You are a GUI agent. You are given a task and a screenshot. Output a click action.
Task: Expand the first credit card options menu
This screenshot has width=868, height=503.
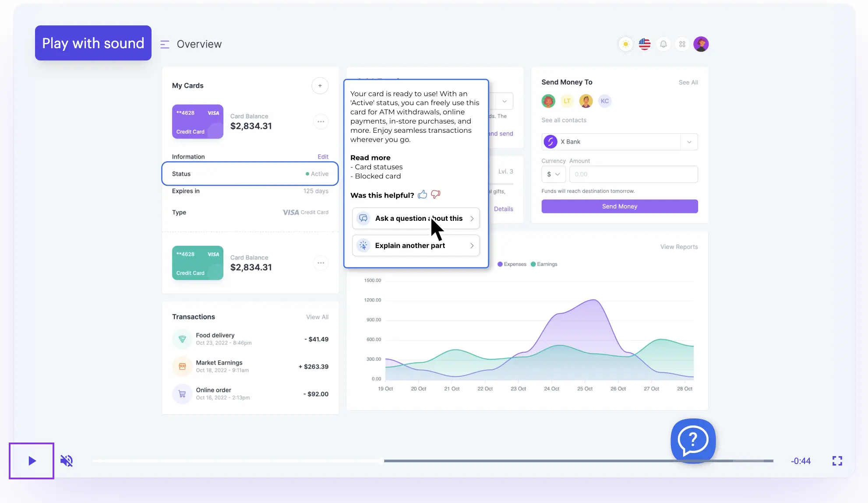(320, 121)
